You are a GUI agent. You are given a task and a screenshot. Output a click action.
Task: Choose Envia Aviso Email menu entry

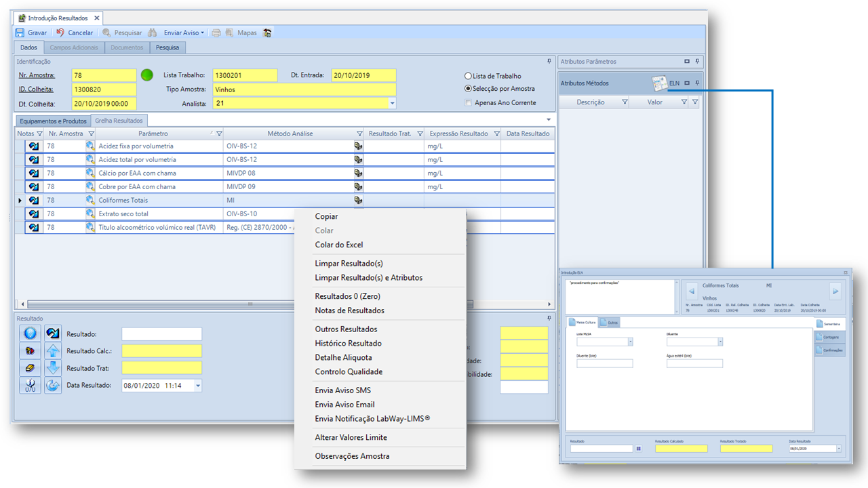(345, 405)
